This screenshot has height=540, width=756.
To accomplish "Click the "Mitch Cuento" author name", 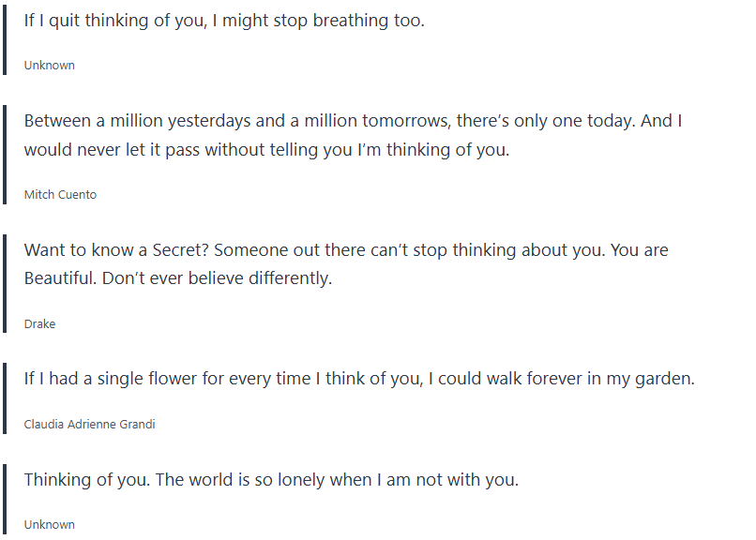I will click(x=60, y=195).
